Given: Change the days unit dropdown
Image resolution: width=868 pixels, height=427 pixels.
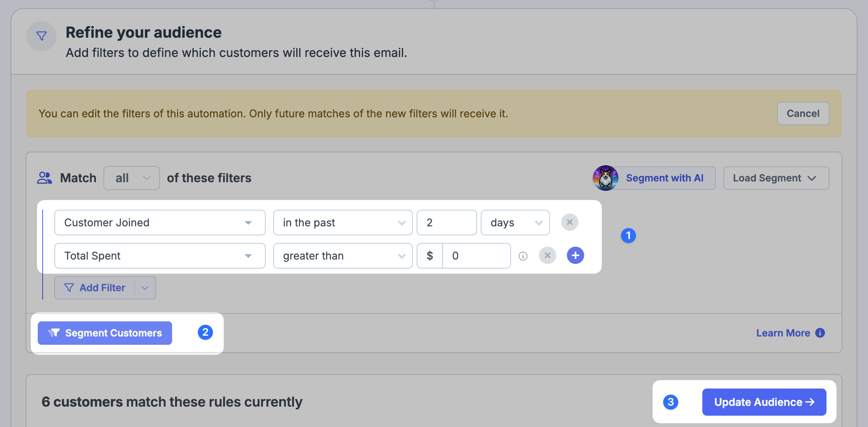Looking at the screenshot, I should click(515, 223).
